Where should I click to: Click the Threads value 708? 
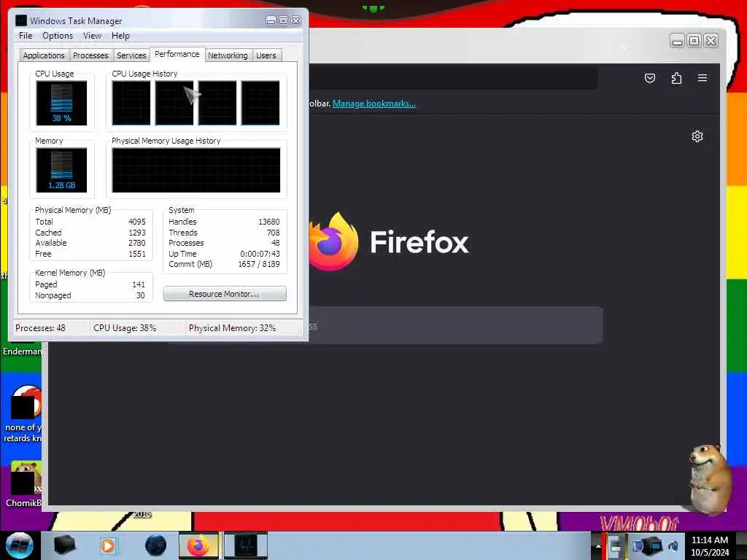tap(274, 233)
